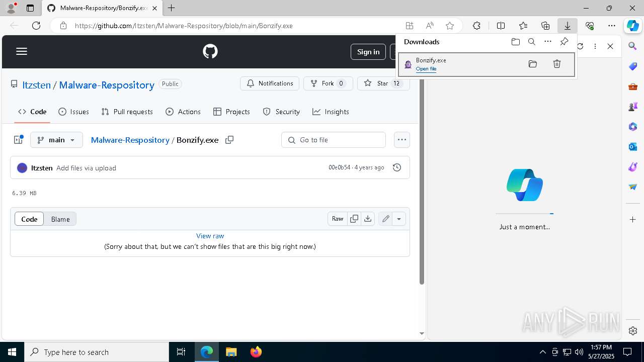
Task: Search downloads in the Downloads panel
Action: (532, 42)
